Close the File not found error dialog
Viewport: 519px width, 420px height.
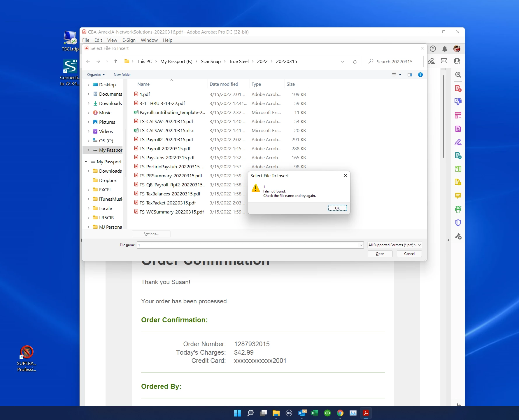pos(345,176)
